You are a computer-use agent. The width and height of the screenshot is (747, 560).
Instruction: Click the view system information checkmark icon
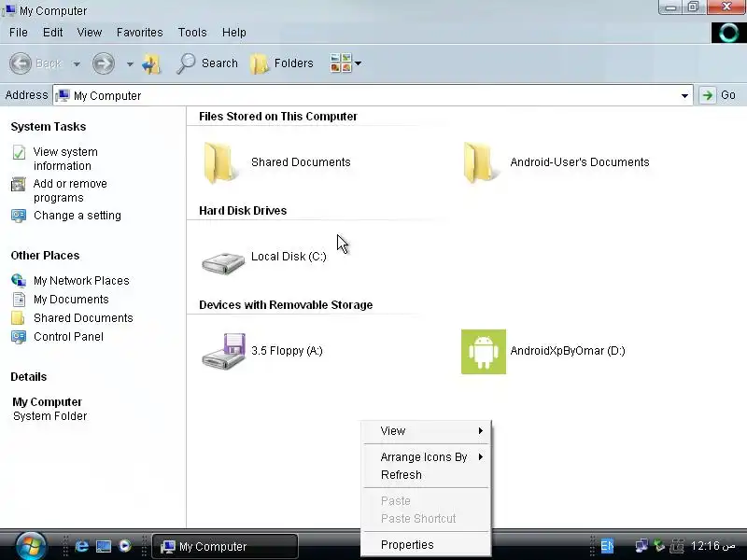click(x=19, y=152)
